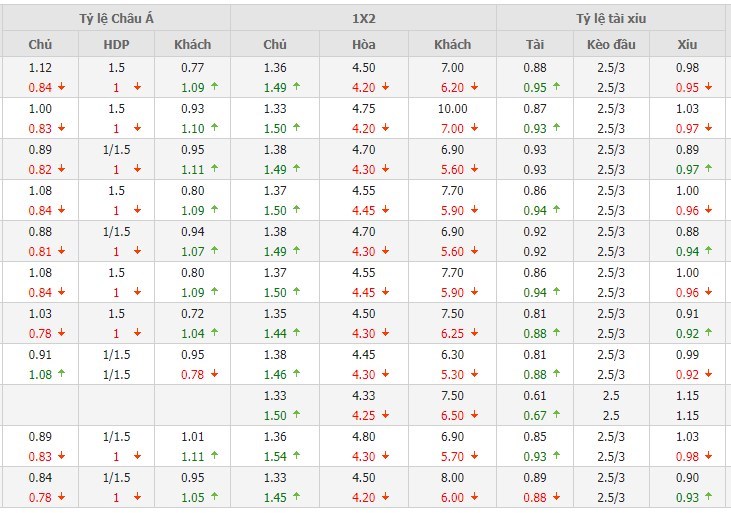Click the Hòa column header
This screenshot has height=513, width=731.
364,44
